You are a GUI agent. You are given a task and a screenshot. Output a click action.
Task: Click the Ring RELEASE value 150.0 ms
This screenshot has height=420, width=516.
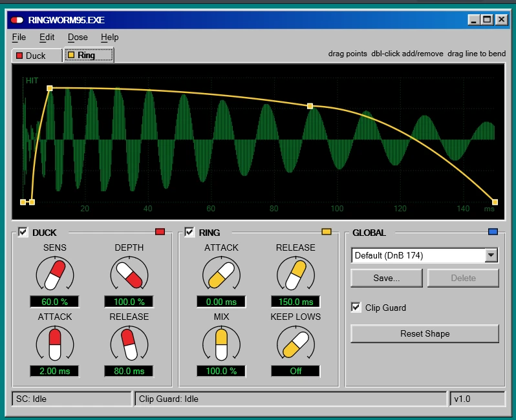tap(296, 302)
